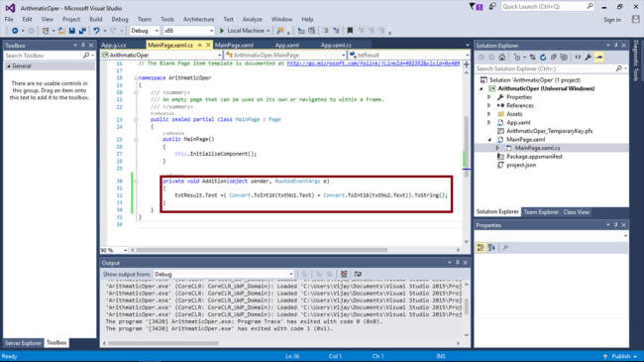Open the Debug menu
Screen dimensions: 644x362
tap(120, 19)
